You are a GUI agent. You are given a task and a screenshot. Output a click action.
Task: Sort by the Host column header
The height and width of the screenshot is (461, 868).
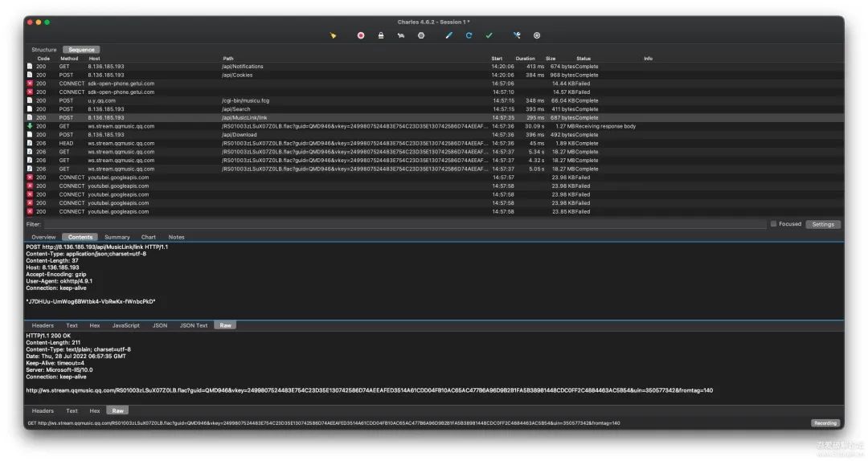tap(95, 59)
